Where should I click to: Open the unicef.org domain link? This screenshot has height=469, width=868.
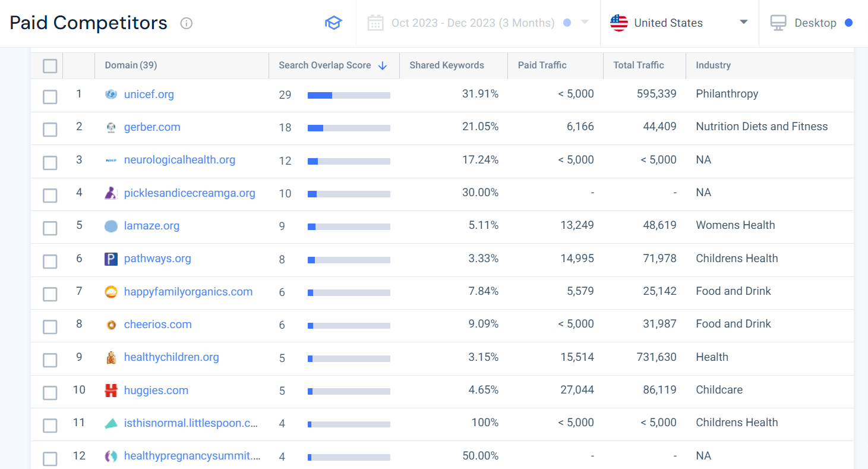point(149,94)
